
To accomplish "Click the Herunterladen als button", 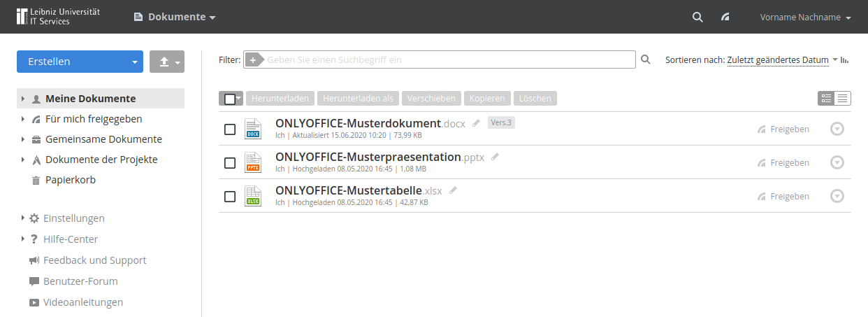I will pyautogui.click(x=359, y=99).
